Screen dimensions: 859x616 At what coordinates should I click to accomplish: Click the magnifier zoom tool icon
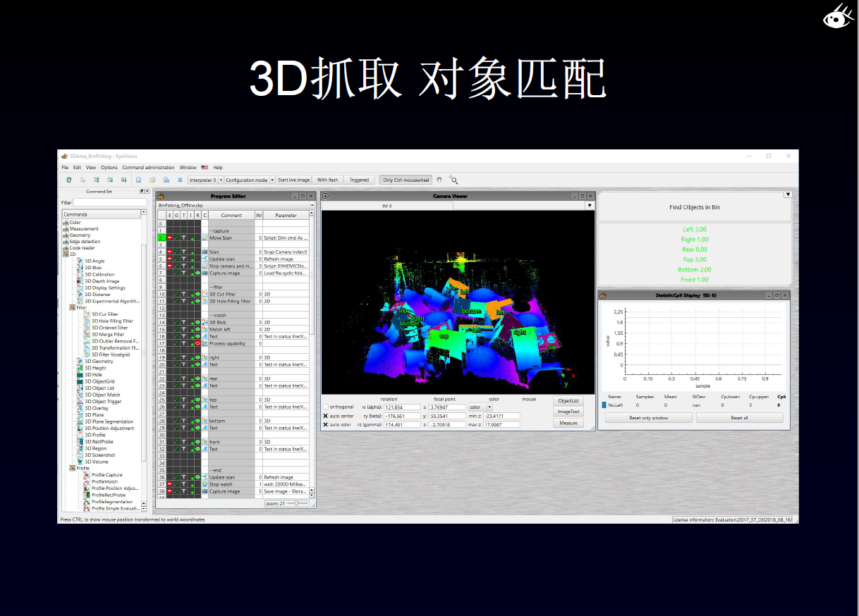click(453, 180)
